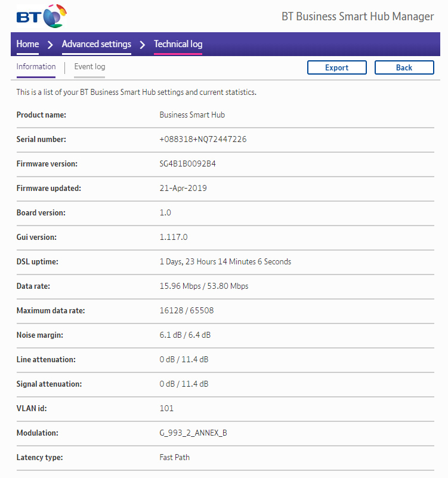Image resolution: width=448 pixels, height=478 pixels.
Task: Click firmware version SG4B1B0092B4
Action: pyautogui.click(x=187, y=164)
